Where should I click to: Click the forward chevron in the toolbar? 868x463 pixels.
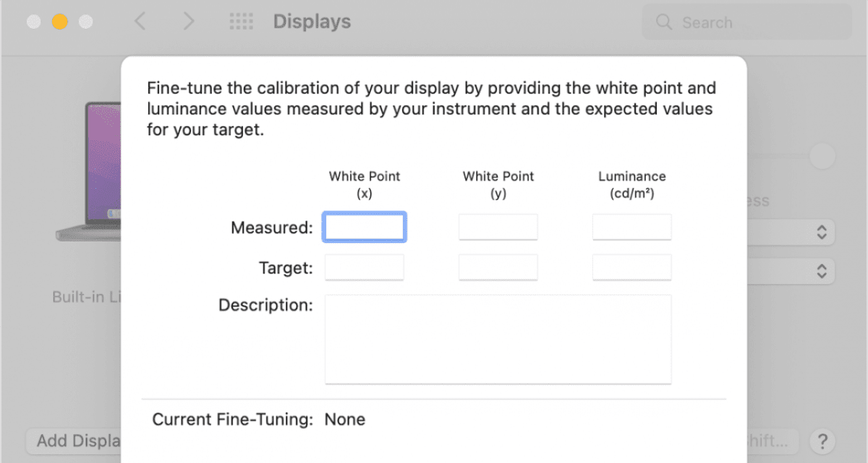(189, 22)
